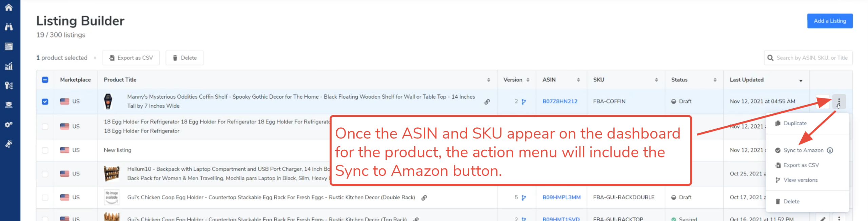Click the home icon in sidebar
This screenshot has width=868, height=221.
coord(9,7)
